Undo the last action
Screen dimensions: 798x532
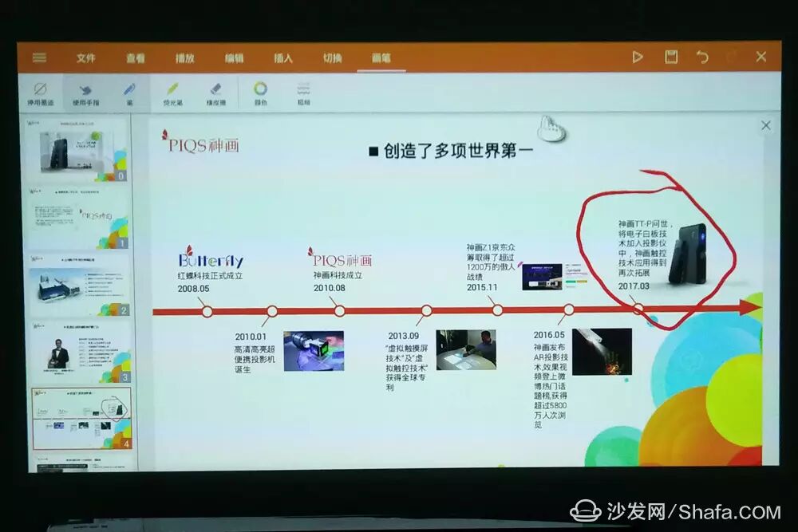point(702,57)
